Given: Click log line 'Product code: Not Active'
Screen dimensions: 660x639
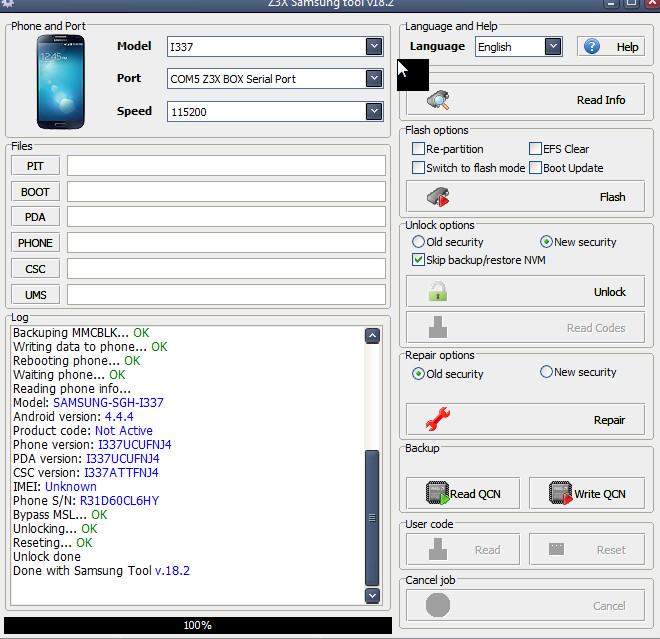Looking at the screenshot, I should point(83,430).
